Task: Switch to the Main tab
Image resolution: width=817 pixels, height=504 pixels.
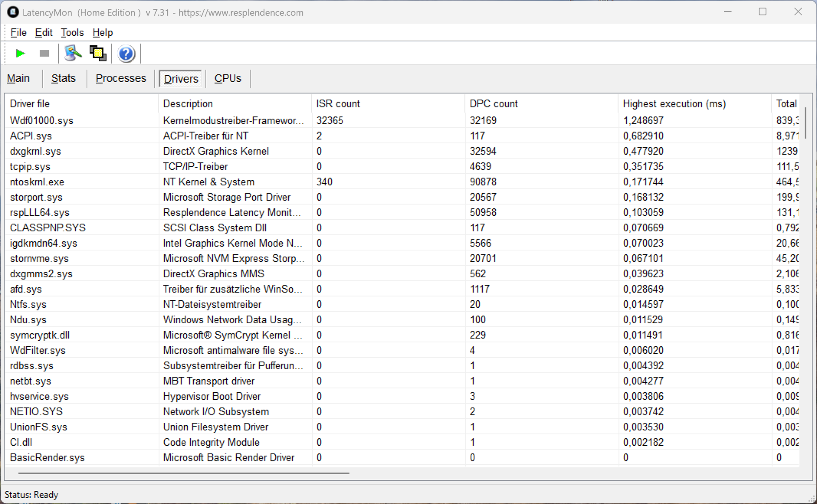Action: tap(18, 79)
